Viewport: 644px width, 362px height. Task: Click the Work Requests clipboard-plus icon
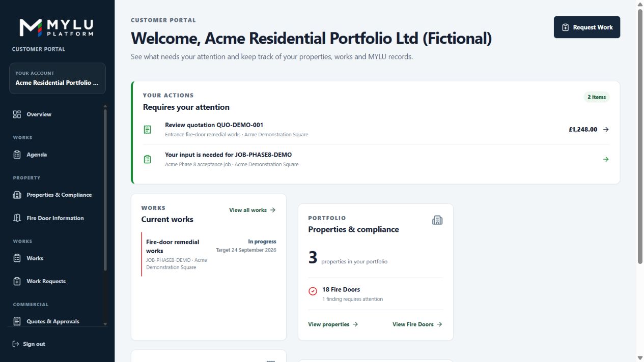[x=17, y=281]
